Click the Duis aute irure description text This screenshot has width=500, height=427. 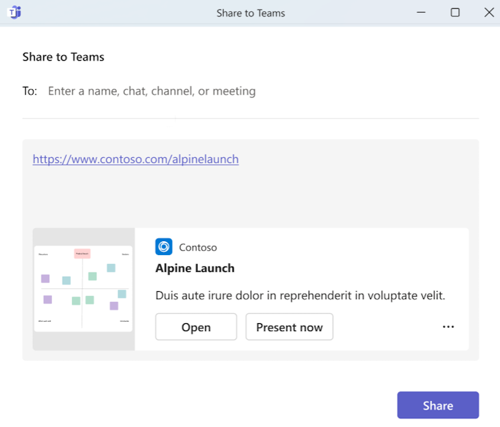(300, 295)
